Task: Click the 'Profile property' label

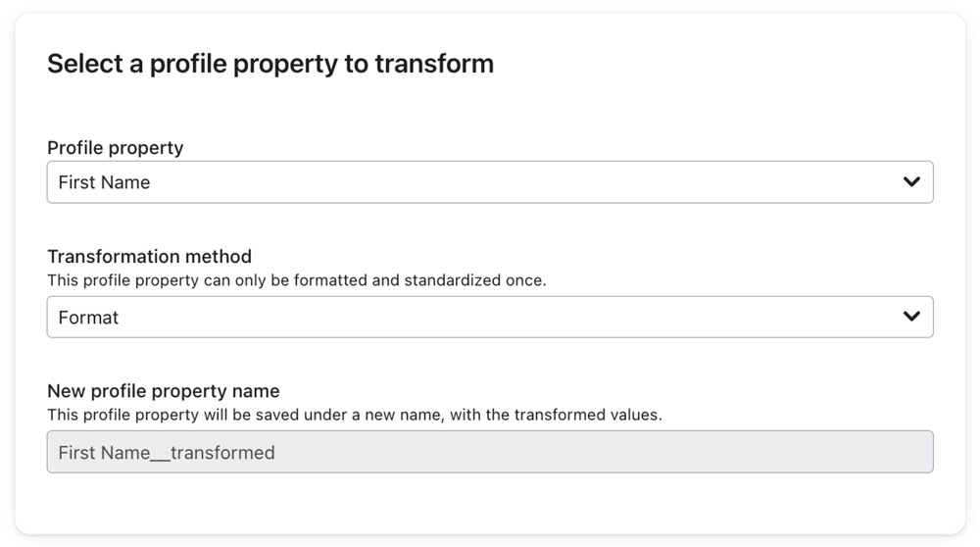Action: [116, 148]
